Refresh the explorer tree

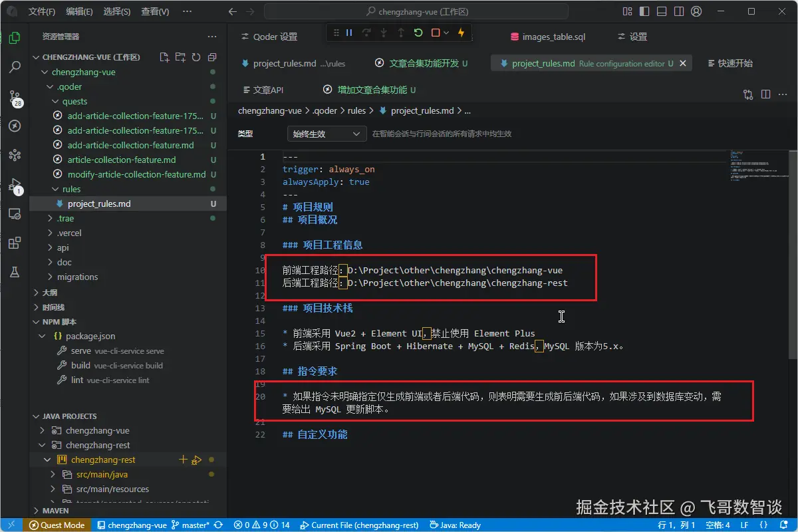(196, 57)
